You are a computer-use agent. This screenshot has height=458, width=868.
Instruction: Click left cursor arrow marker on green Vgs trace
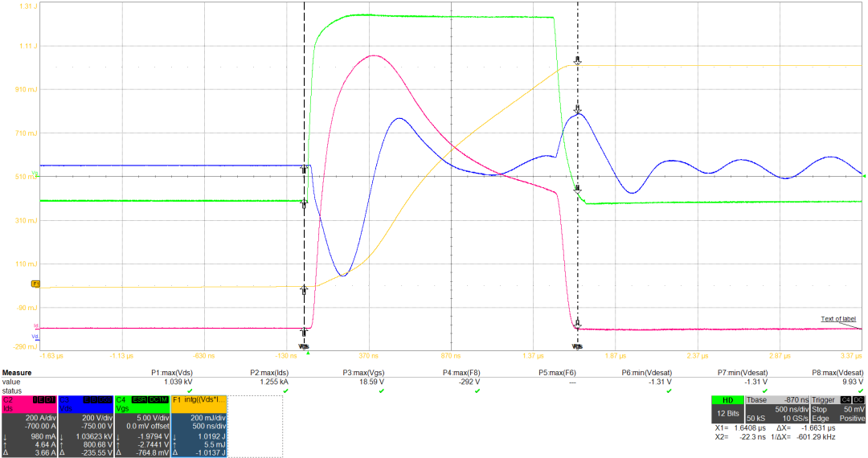(x=304, y=203)
